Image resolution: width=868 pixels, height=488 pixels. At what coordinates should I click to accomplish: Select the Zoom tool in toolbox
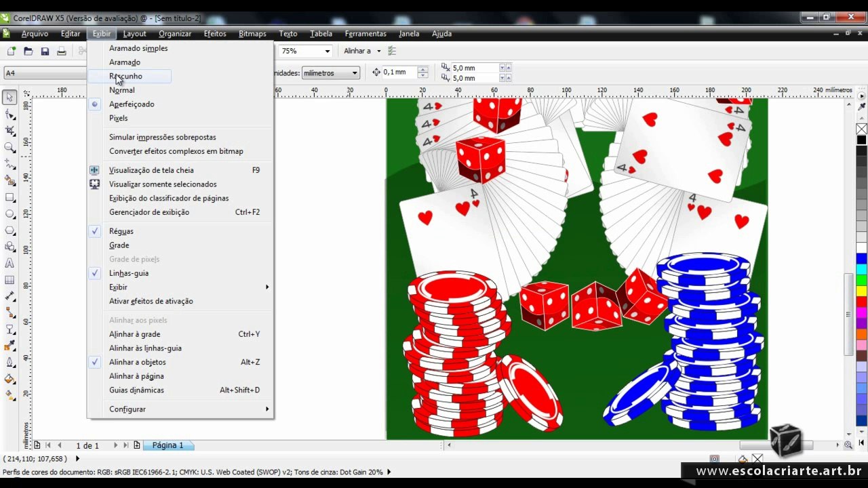9,148
